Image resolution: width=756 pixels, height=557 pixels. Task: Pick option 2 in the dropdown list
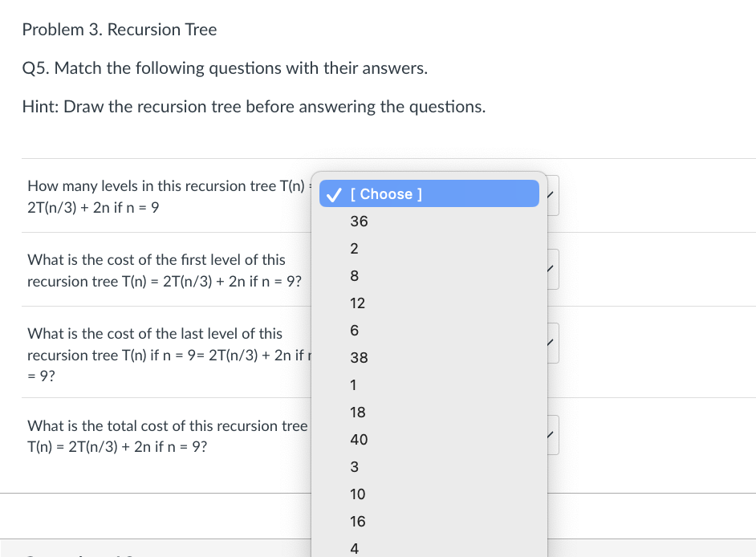[x=354, y=249]
